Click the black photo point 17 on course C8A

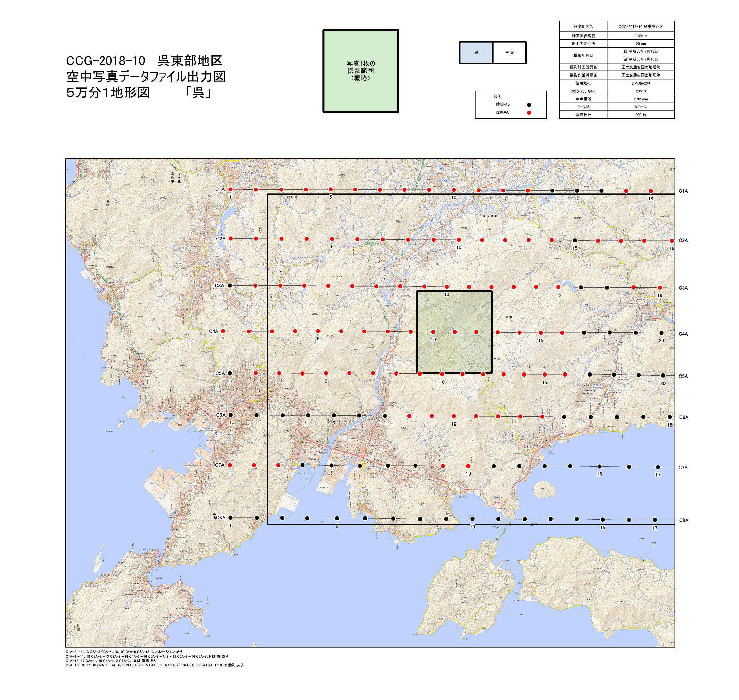pyautogui.click(x=655, y=520)
